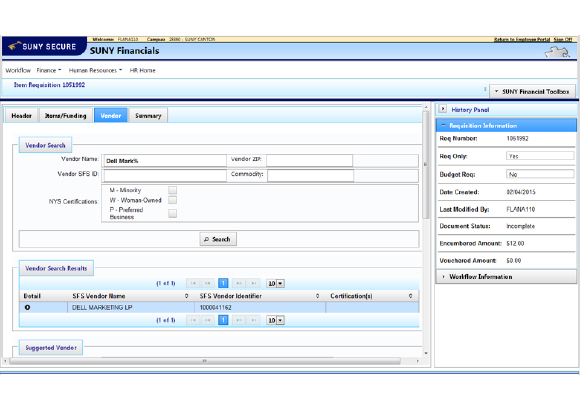Screen dimensions: 580x410
Task: Open rows-per-page dropdown in upper paginator
Action: [x=276, y=283]
